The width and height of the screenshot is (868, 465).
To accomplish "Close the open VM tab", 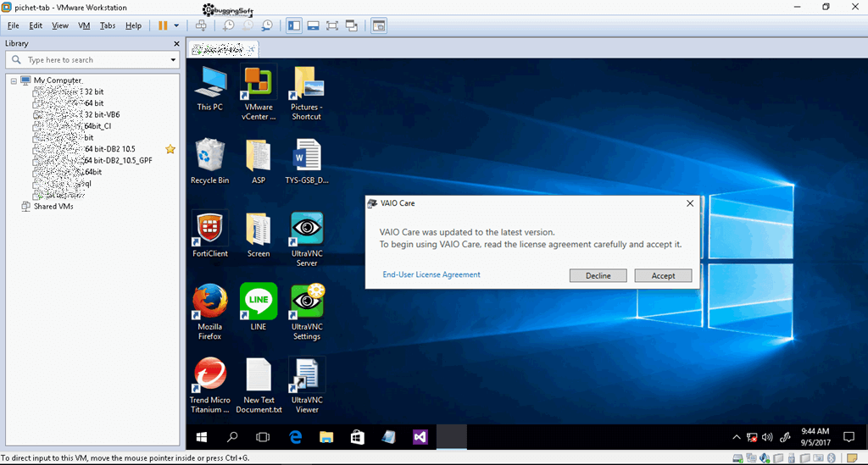I will click(253, 50).
